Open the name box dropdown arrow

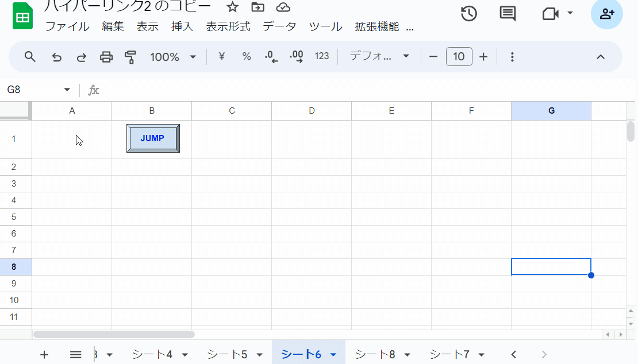pos(67,90)
